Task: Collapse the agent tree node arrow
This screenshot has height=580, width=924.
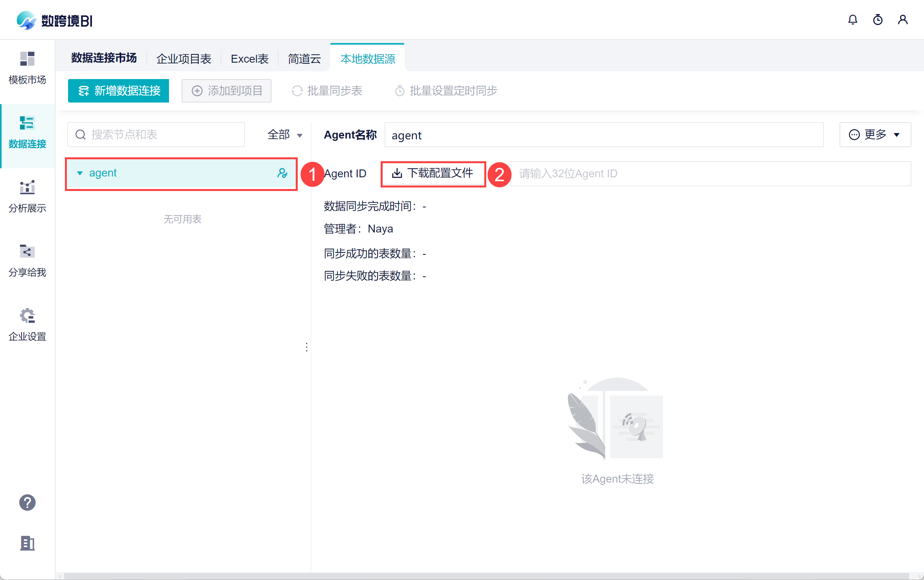Action: click(x=80, y=173)
